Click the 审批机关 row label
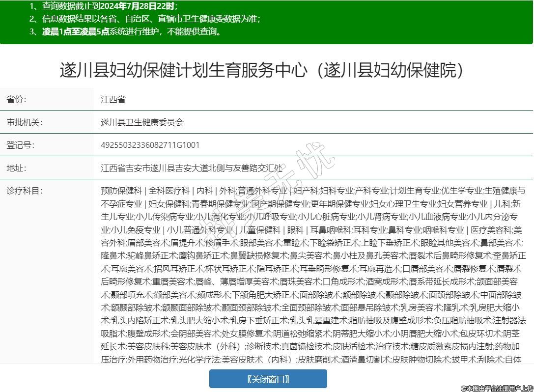This screenshot has width=534, height=392. pos(25,122)
